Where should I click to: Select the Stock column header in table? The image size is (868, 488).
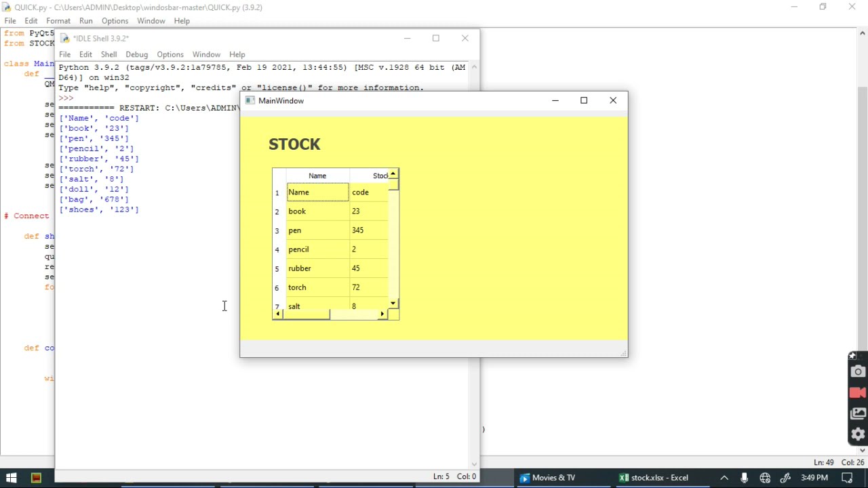click(369, 176)
